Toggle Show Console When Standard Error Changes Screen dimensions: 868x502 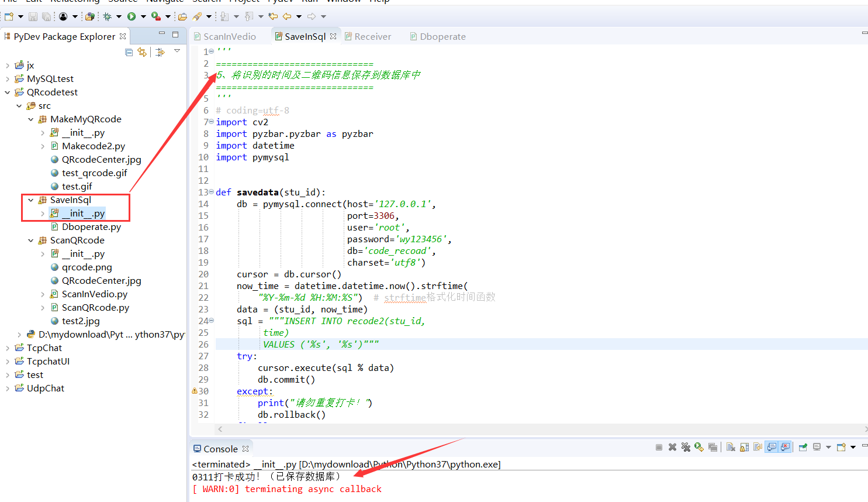pyautogui.click(x=784, y=446)
